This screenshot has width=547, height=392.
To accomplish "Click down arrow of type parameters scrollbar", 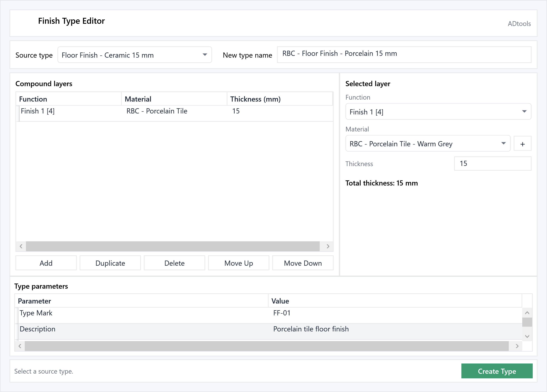I will click(527, 336).
